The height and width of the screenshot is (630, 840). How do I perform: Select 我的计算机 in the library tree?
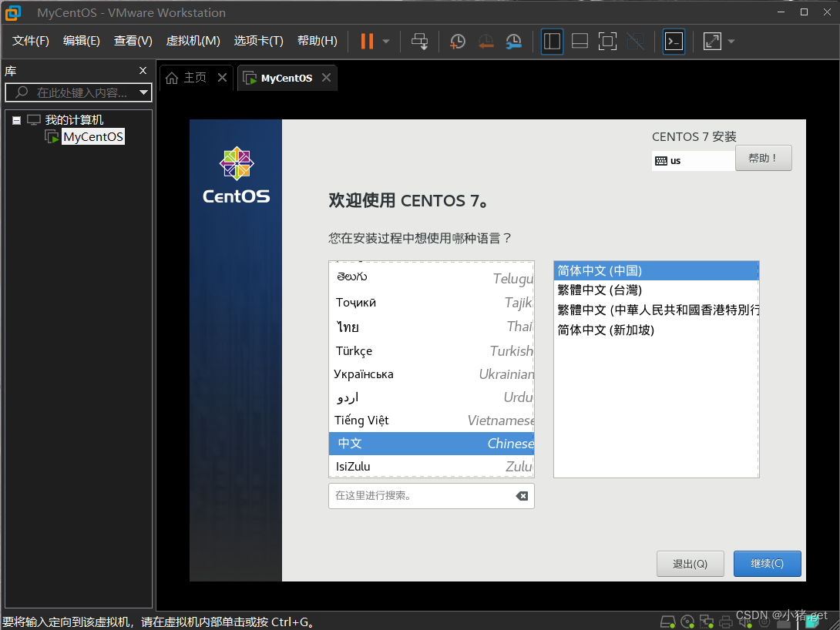click(x=74, y=120)
